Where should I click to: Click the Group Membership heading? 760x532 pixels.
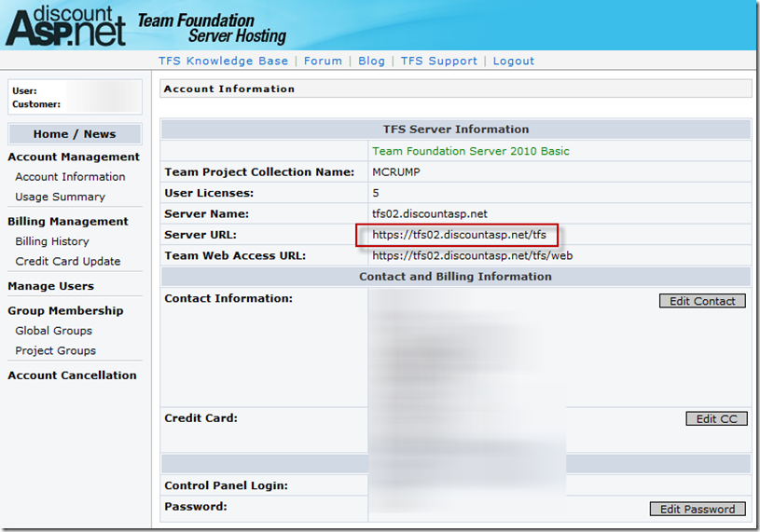pos(65,311)
